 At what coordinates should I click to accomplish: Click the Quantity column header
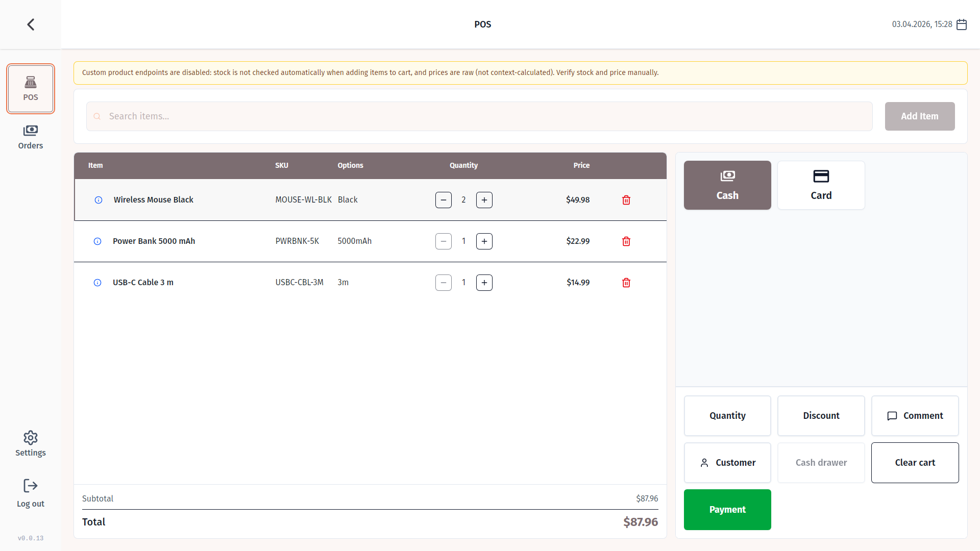click(x=463, y=165)
